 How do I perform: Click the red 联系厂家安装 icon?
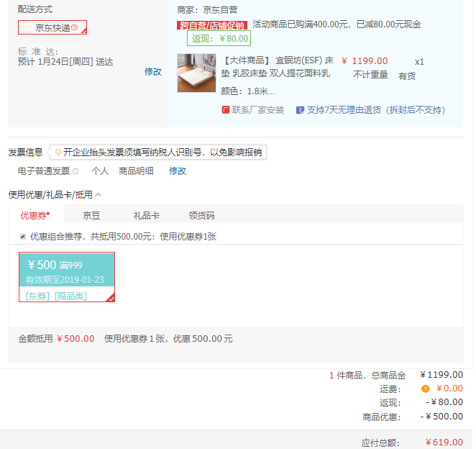pyautogui.click(x=226, y=109)
